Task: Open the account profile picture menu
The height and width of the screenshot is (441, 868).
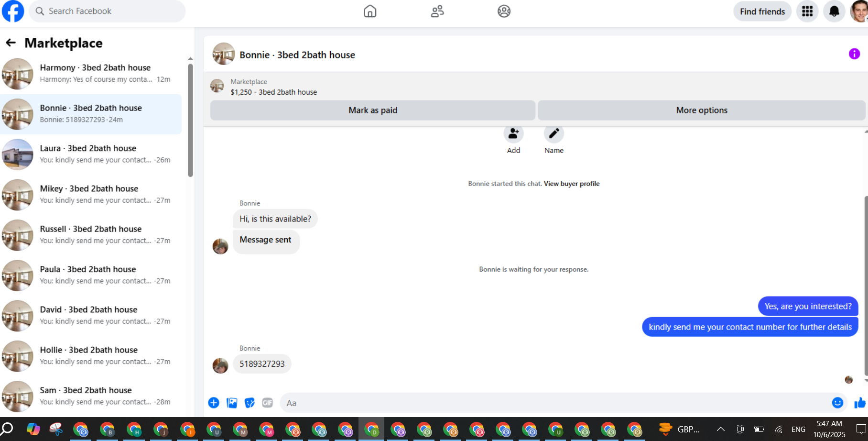Action: click(x=859, y=11)
